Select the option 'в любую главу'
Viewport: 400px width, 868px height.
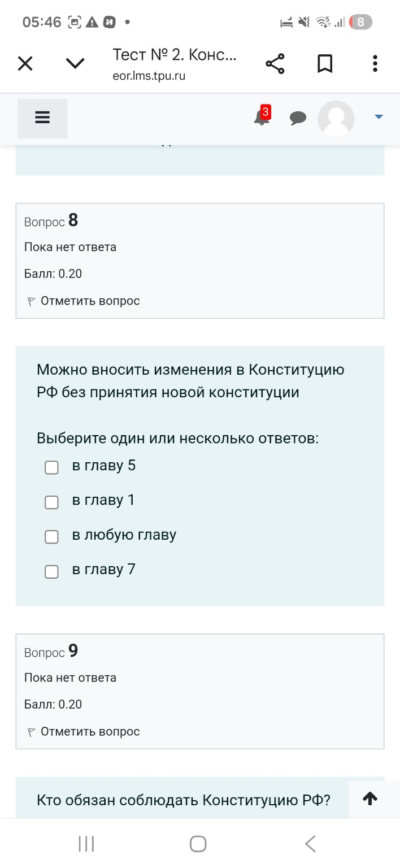tap(51, 537)
